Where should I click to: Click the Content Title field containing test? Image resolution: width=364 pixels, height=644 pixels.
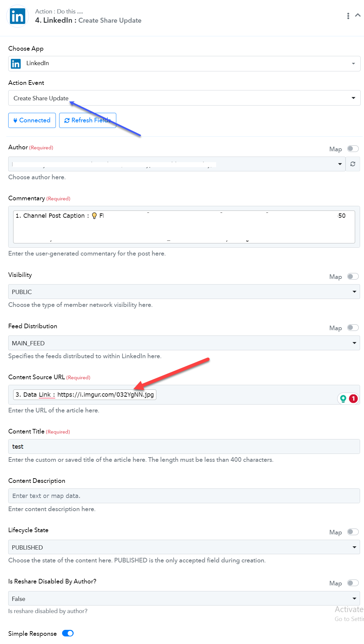pos(184,446)
